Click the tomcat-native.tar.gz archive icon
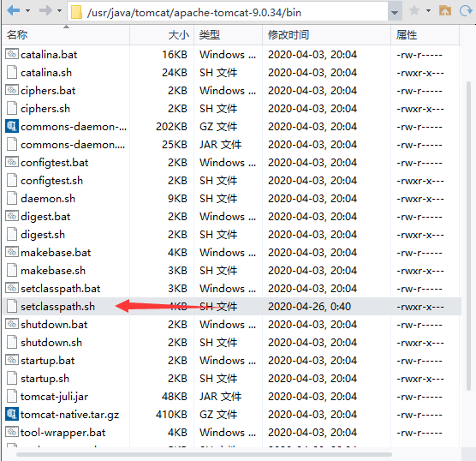Screen dimensions: 476x461 tap(12, 415)
